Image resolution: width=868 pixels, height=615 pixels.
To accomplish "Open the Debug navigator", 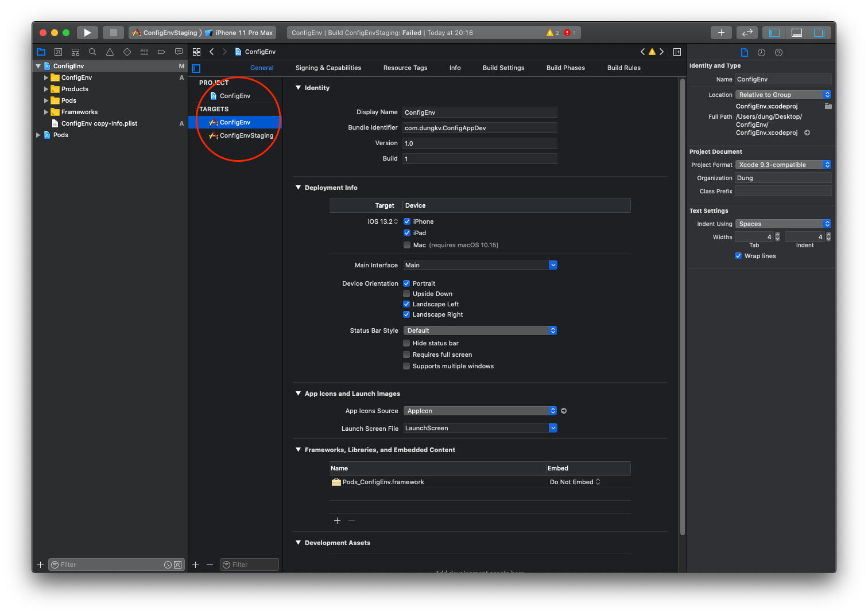I will click(x=144, y=52).
